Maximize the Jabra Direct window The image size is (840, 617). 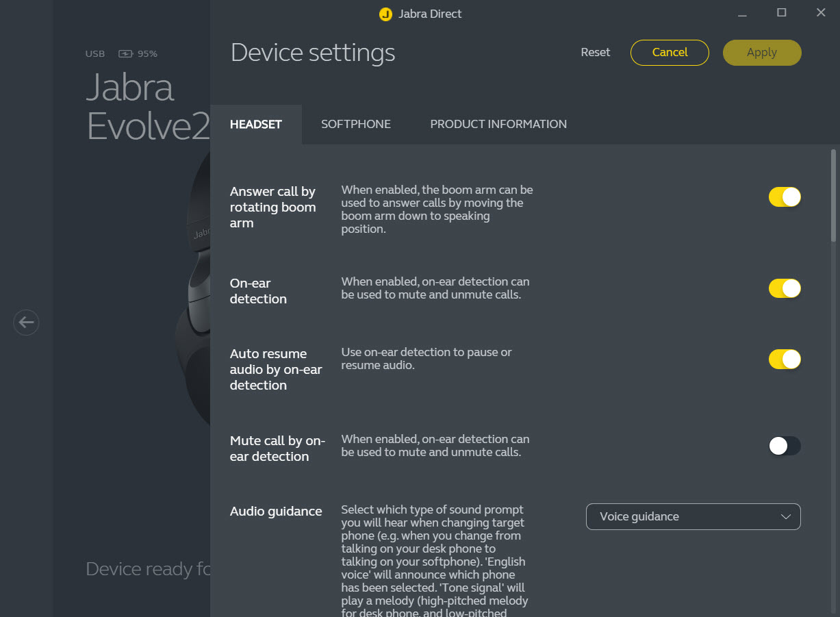[x=782, y=13]
